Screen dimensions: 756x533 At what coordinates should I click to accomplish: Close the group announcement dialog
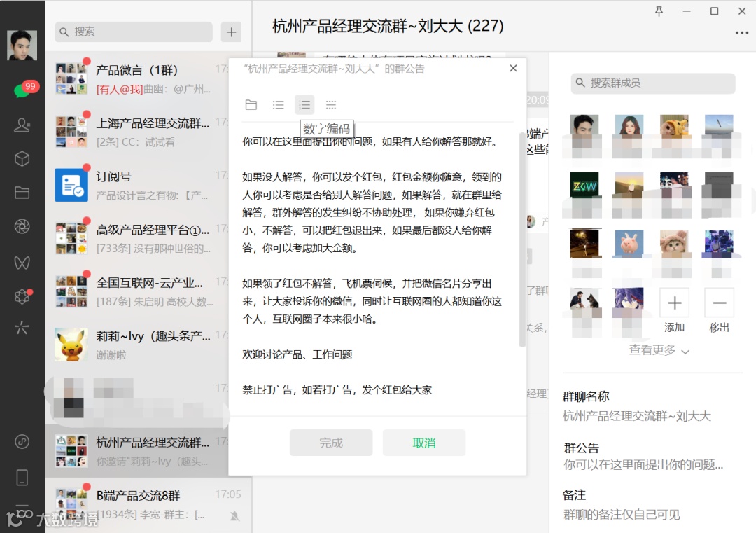pos(514,69)
